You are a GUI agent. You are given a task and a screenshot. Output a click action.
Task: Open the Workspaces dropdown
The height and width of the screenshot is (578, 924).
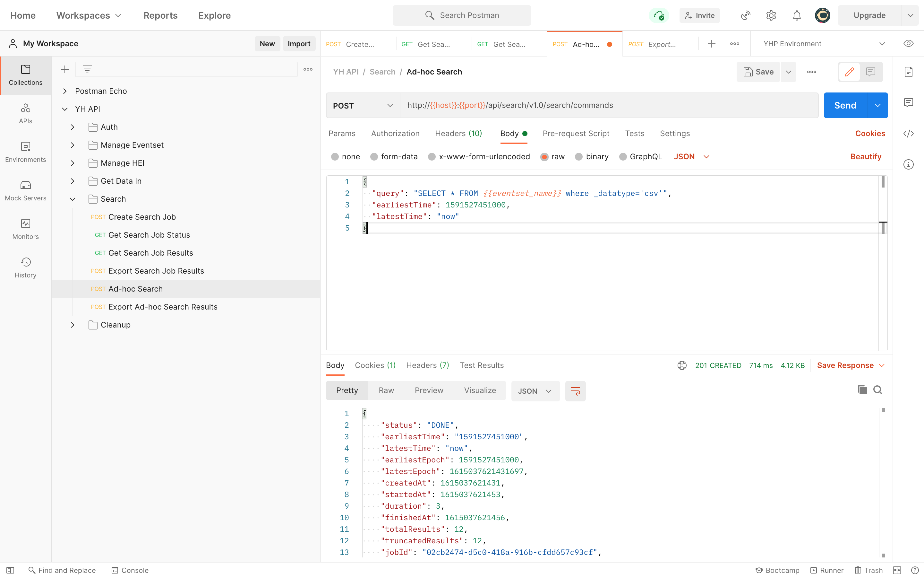point(89,15)
